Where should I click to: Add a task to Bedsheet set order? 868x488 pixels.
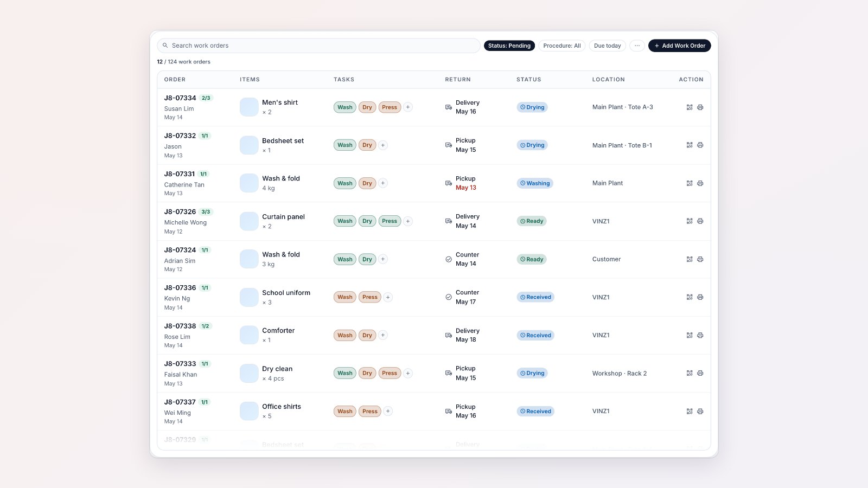click(383, 145)
